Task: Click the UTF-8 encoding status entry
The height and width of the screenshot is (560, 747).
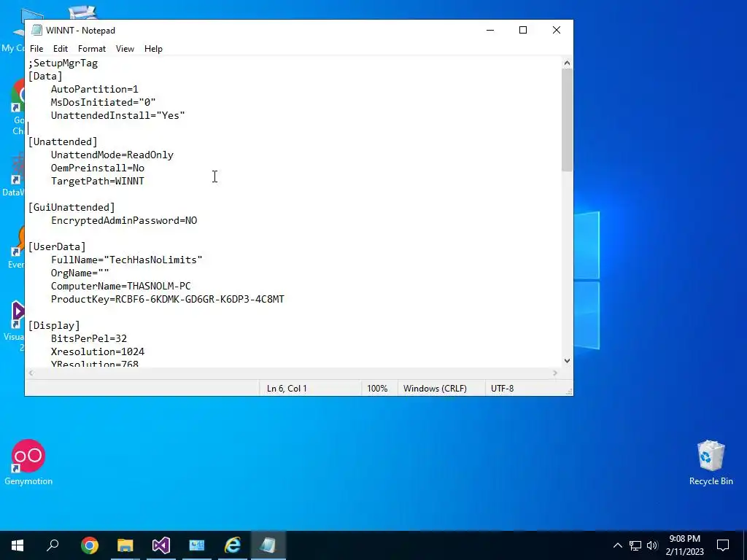Action: click(x=502, y=389)
